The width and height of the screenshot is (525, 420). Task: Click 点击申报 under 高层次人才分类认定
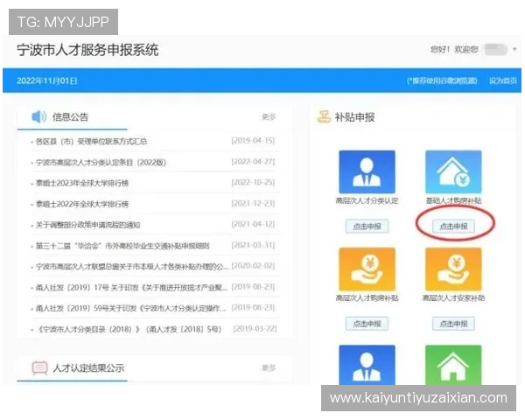coord(367,227)
